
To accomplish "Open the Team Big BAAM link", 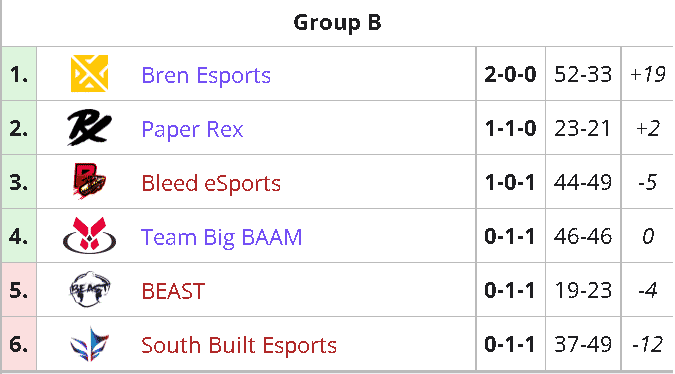I will 221,237.
